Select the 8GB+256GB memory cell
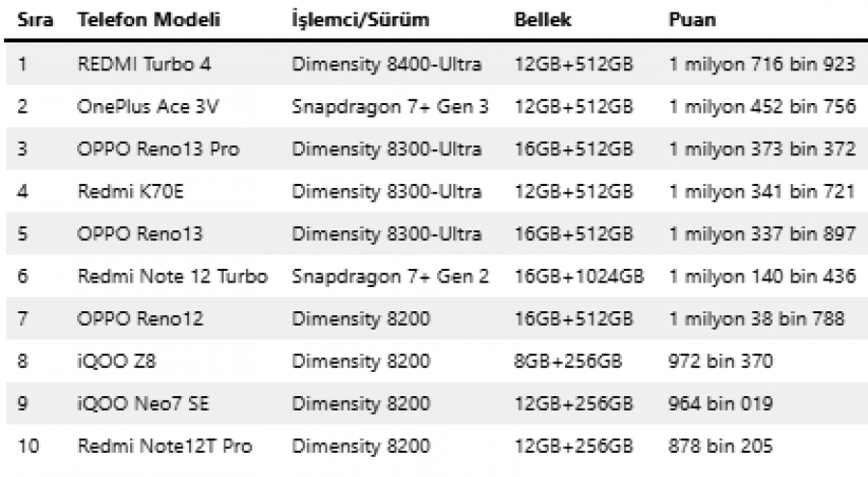Viewport: 868px width, 477px height. click(x=568, y=361)
